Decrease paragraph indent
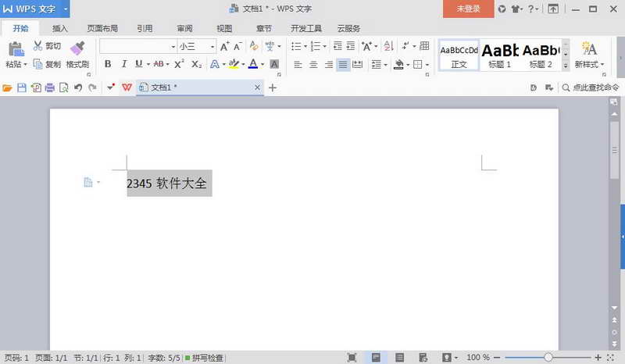Viewport: 625px width, 364px height. click(x=337, y=46)
